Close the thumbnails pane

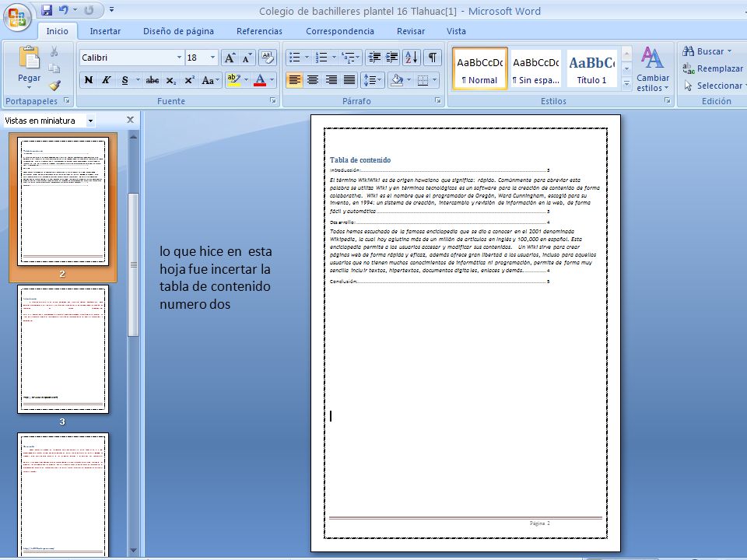coord(130,120)
